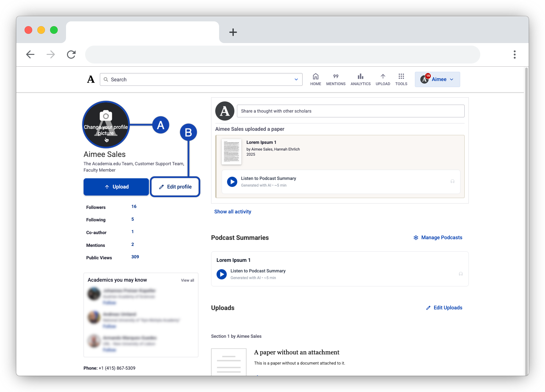Click the 'Section 1 by Aimee Sales' text
Screen dimensions: 545x392
pos(236,336)
